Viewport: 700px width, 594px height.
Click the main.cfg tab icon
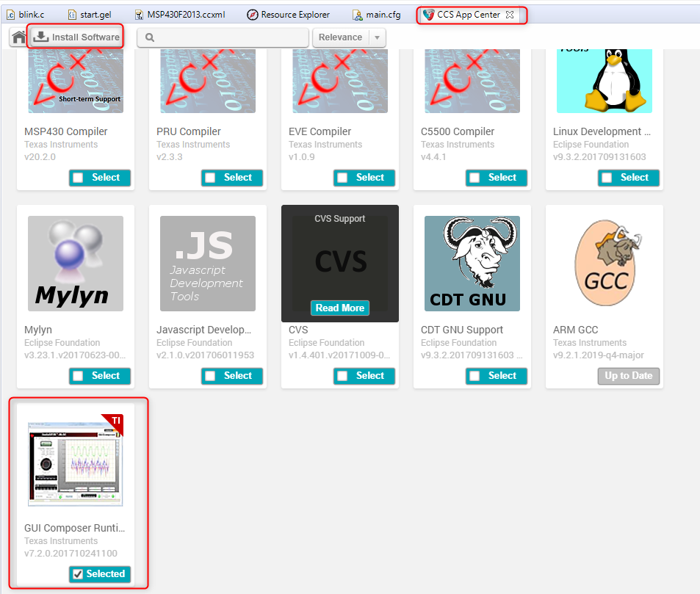coord(358,15)
